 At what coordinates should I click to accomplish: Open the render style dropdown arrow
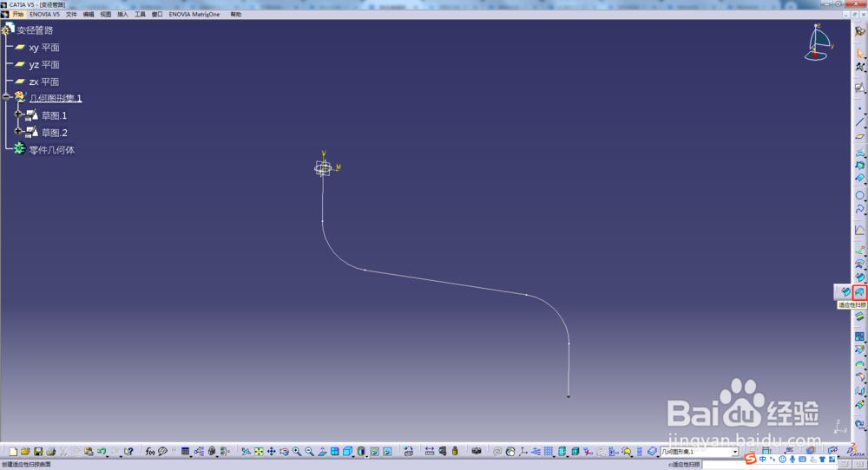tap(366, 455)
